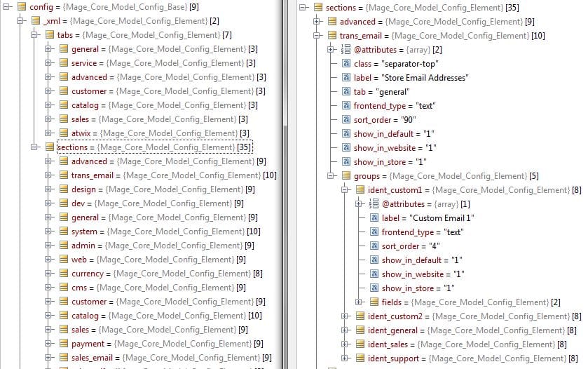Expand the customer [3] node under tabs
The image size is (588, 369).
48,90
